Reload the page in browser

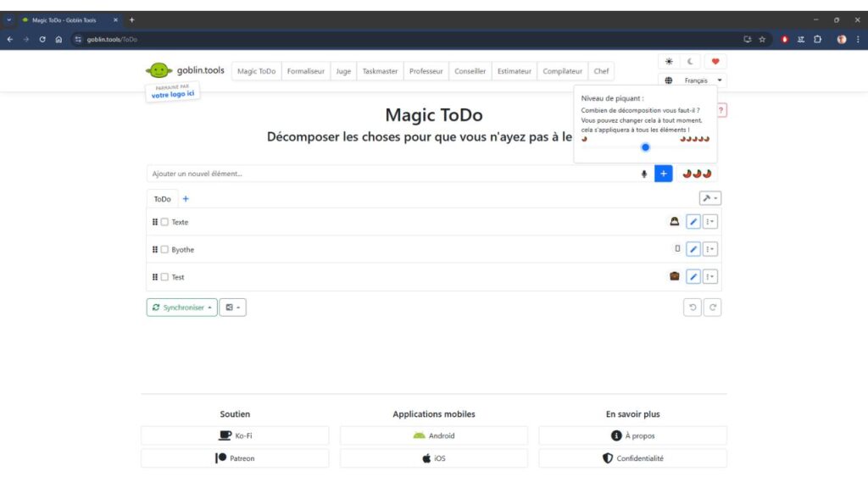tap(42, 39)
